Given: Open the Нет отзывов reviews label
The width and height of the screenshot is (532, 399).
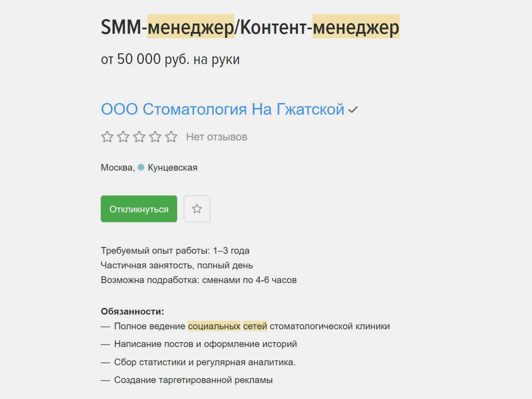Looking at the screenshot, I should point(217,137).
